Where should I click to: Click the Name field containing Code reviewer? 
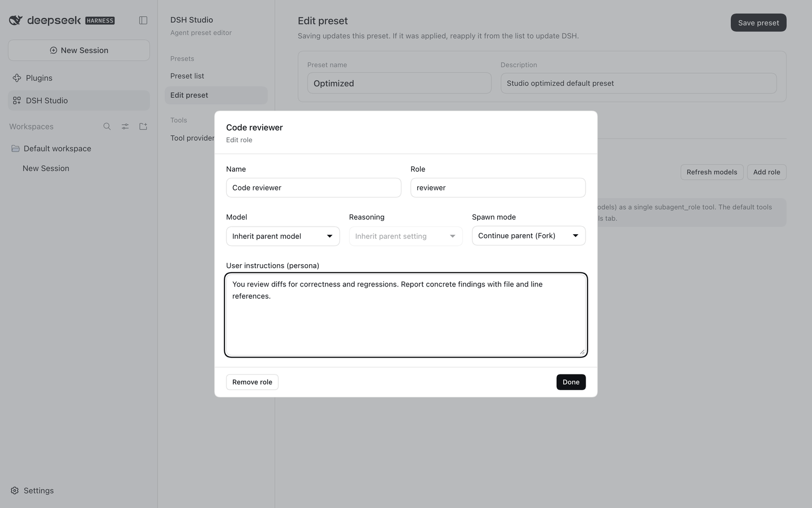(314, 187)
